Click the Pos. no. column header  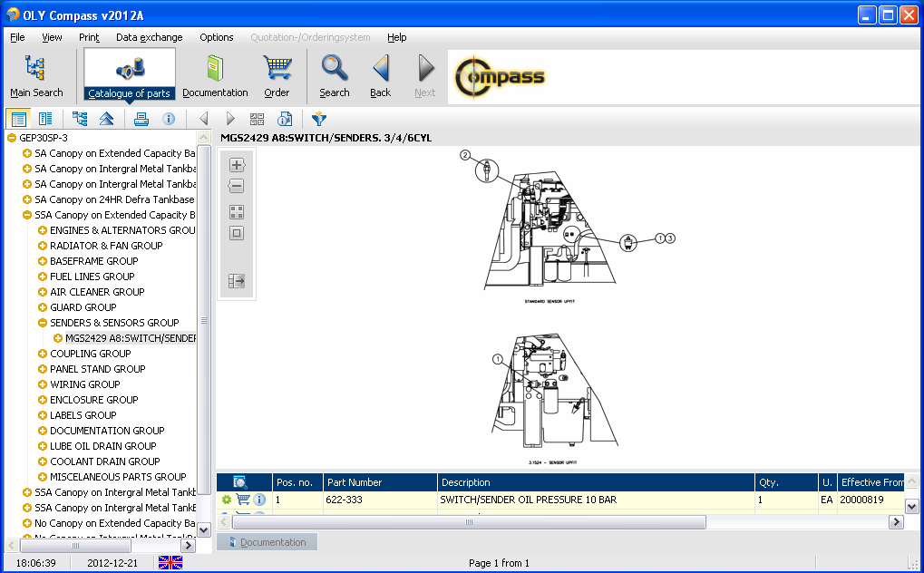[x=297, y=483]
